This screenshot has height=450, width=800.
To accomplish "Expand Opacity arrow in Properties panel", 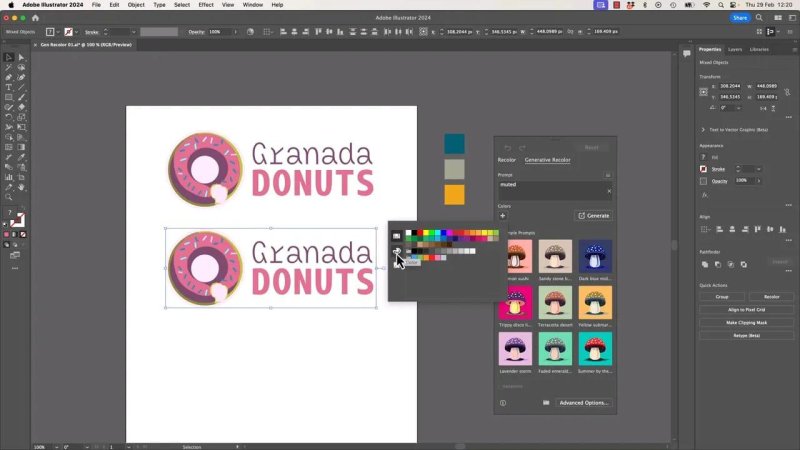I will click(x=759, y=181).
